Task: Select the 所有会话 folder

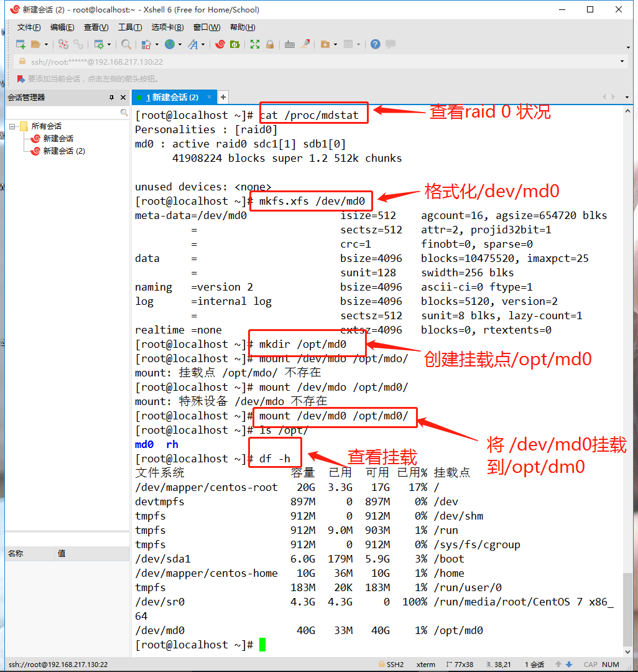Action: 46,126
